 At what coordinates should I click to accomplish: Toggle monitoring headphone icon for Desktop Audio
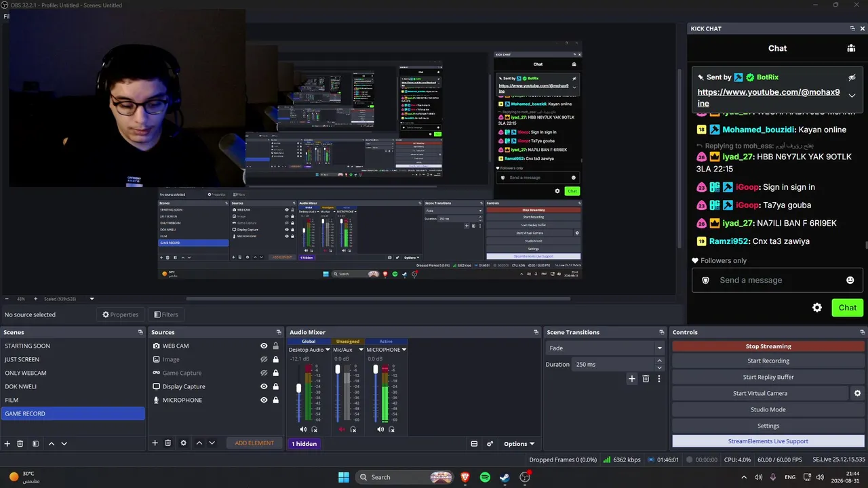pyautogui.click(x=315, y=429)
